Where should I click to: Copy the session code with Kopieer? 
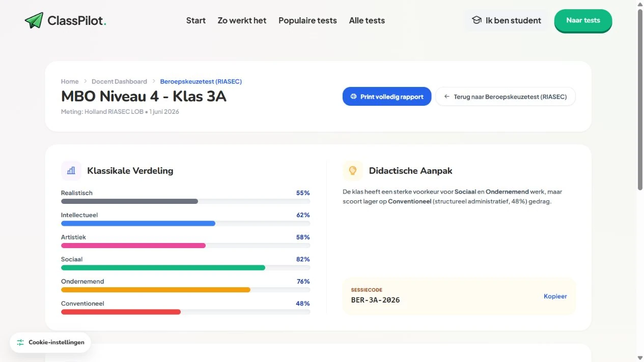[555, 296]
